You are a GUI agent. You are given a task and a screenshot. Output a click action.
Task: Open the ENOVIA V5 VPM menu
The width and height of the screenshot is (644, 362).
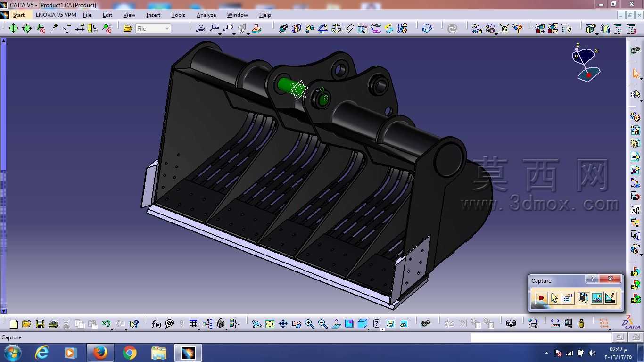pyautogui.click(x=56, y=15)
